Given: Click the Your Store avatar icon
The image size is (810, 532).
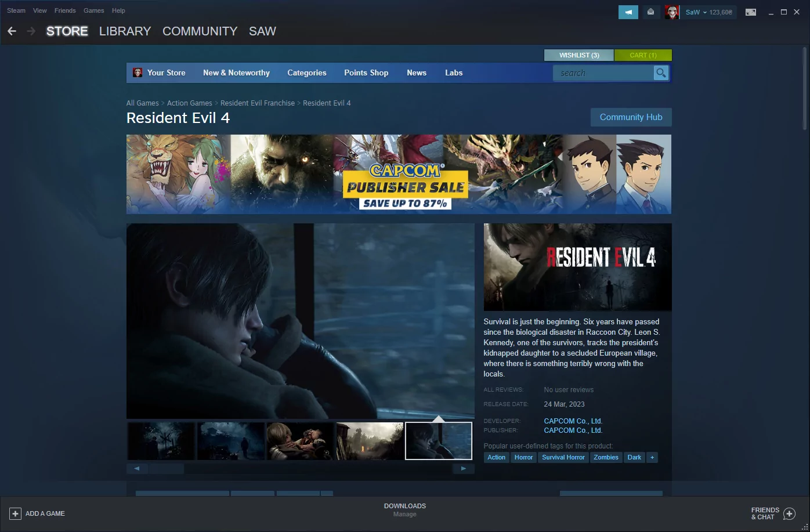Looking at the screenshot, I should [x=138, y=73].
